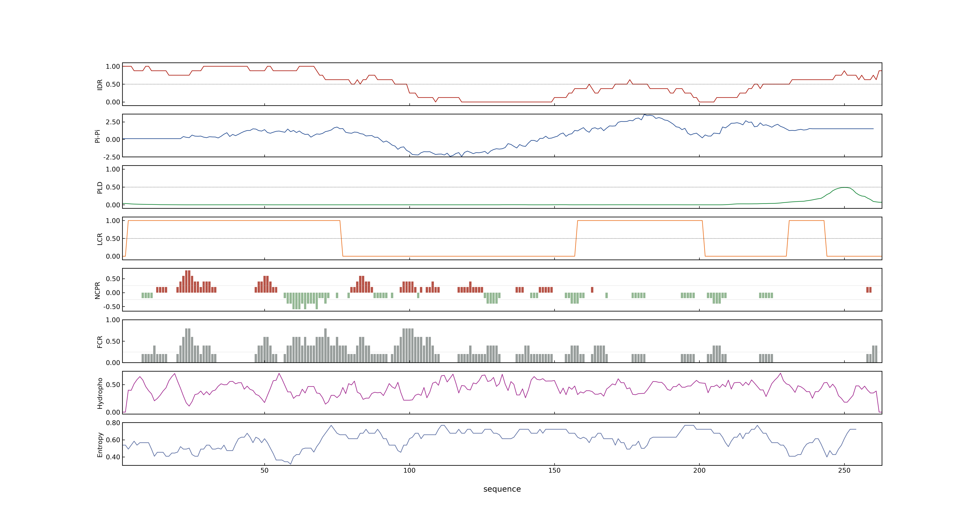
Task: Click the Pi-Pi curve maximum peak
Action: click(644, 115)
